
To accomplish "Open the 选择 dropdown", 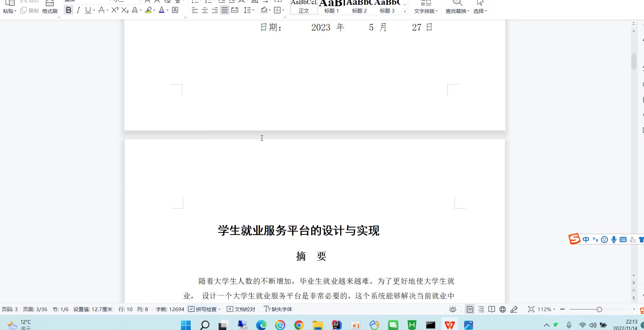I will (480, 7).
